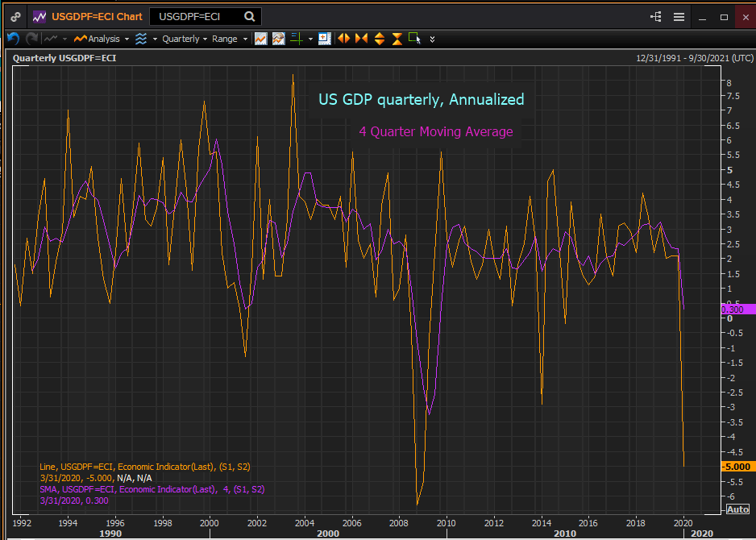This screenshot has height=540, width=756.
Task: Click the vertical compress arrows icon
Action: (397, 39)
